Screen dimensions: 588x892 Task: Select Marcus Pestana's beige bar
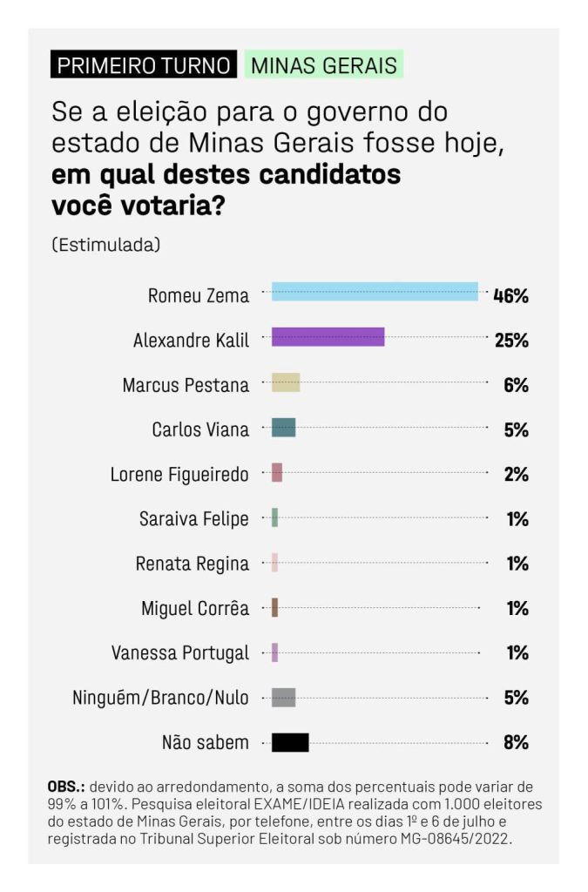[286, 383]
